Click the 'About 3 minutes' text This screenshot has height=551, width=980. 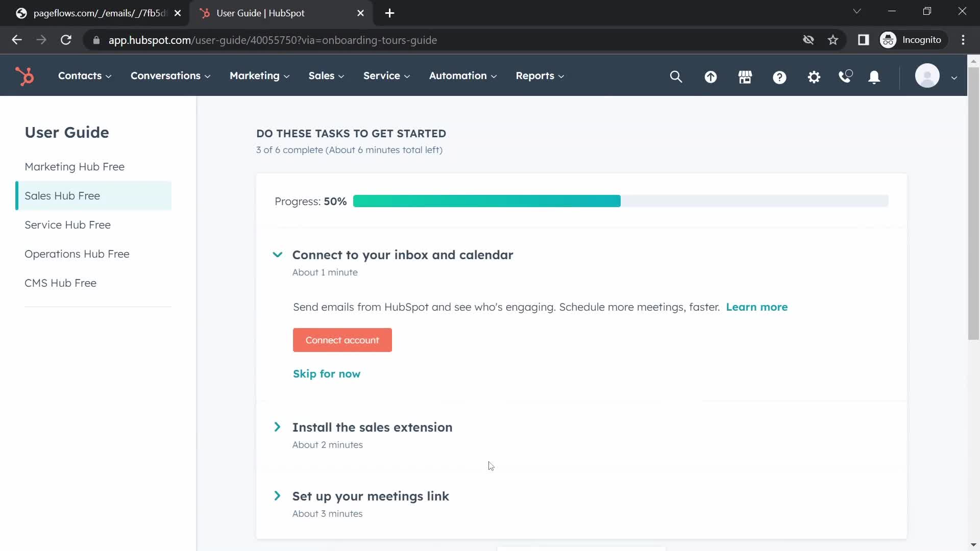point(327,514)
